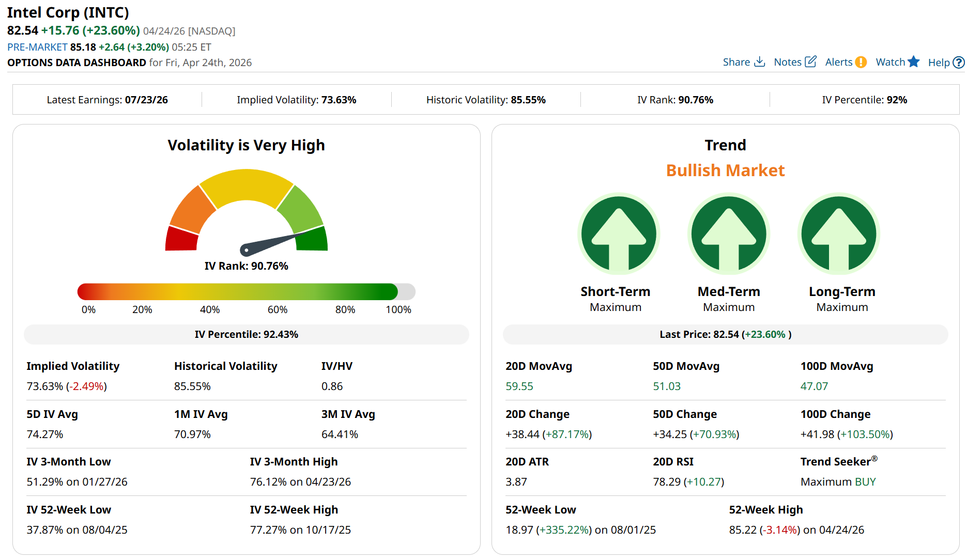This screenshot has width=967, height=560.
Task: Click 100D Change value +41.98 (+103.50%)
Action: click(847, 434)
